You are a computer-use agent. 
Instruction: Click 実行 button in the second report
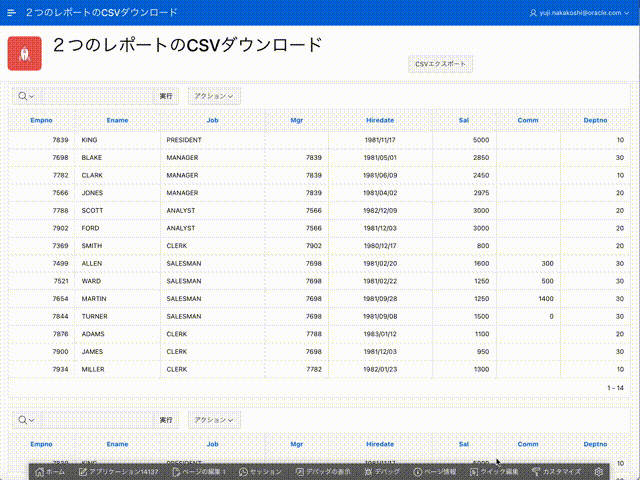pos(166,420)
